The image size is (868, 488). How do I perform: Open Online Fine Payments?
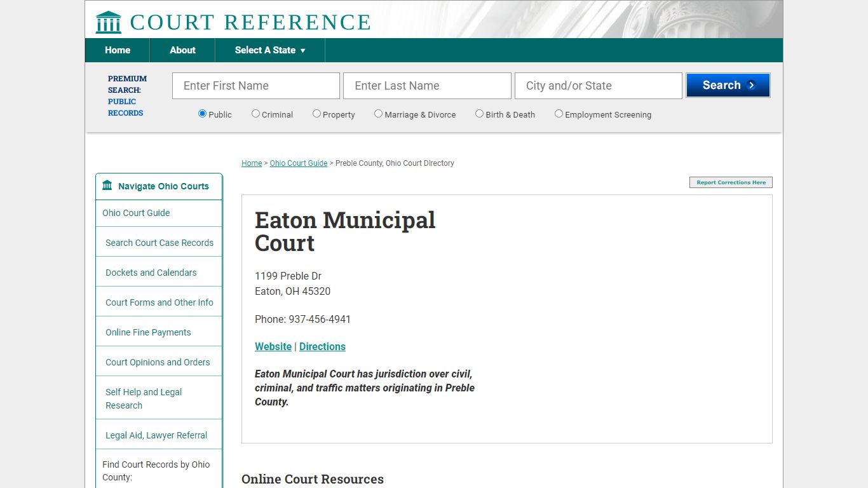[148, 332]
